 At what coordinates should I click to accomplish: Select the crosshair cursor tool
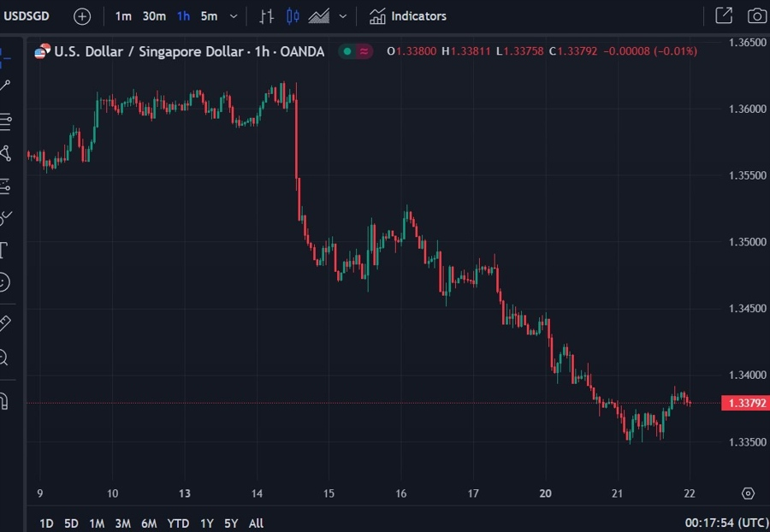(5, 57)
